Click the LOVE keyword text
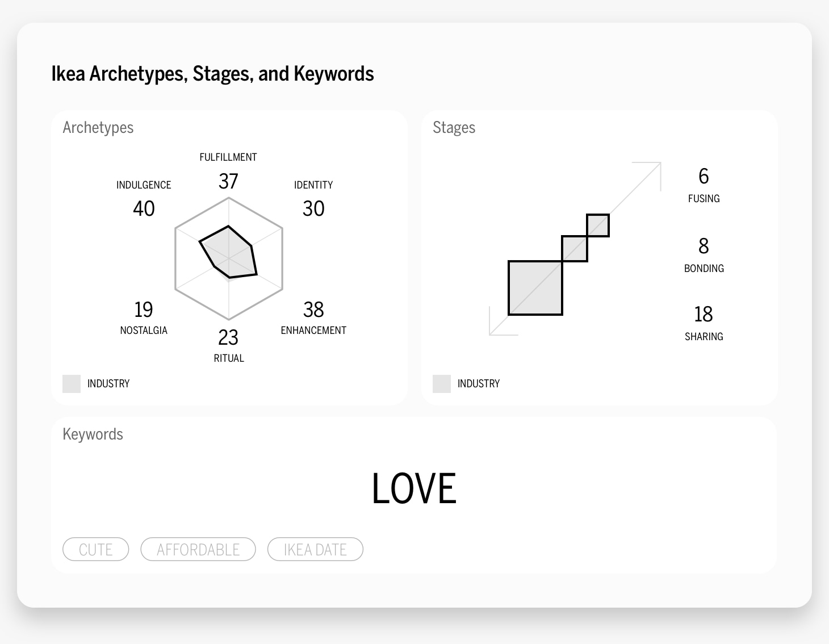This screenshot has height=644, width=829. (x=414, y=487)
